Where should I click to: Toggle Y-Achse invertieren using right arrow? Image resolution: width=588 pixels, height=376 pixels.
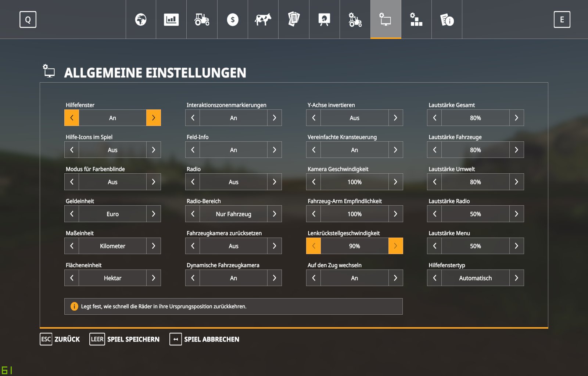pos(395,118)
